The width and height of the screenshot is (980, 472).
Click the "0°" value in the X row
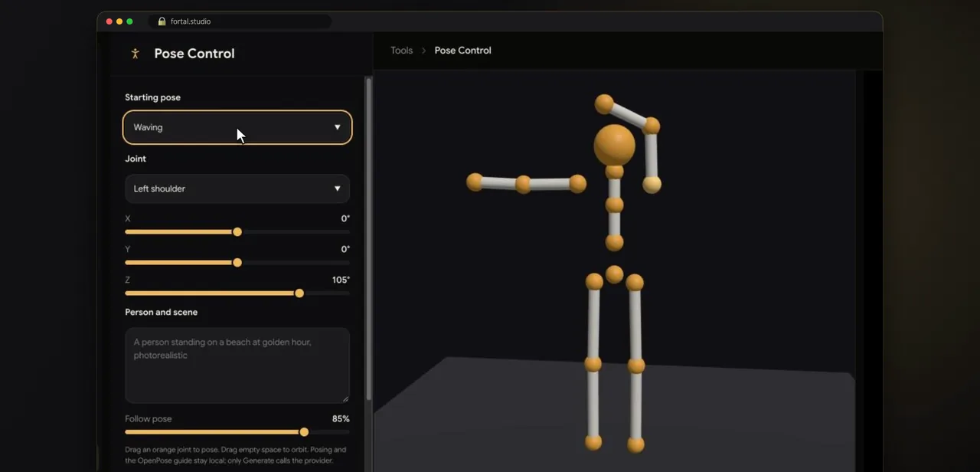[345, 218]
